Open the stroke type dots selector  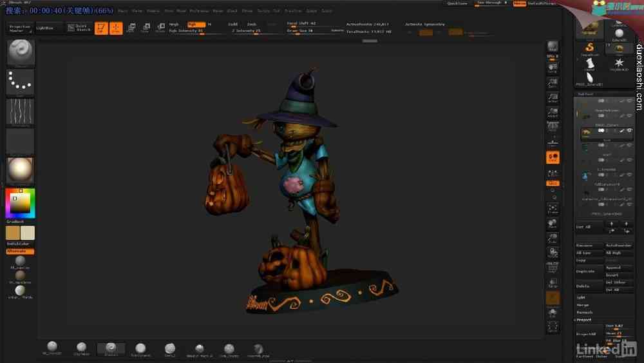pyautogui.click(x=21, y=83)
